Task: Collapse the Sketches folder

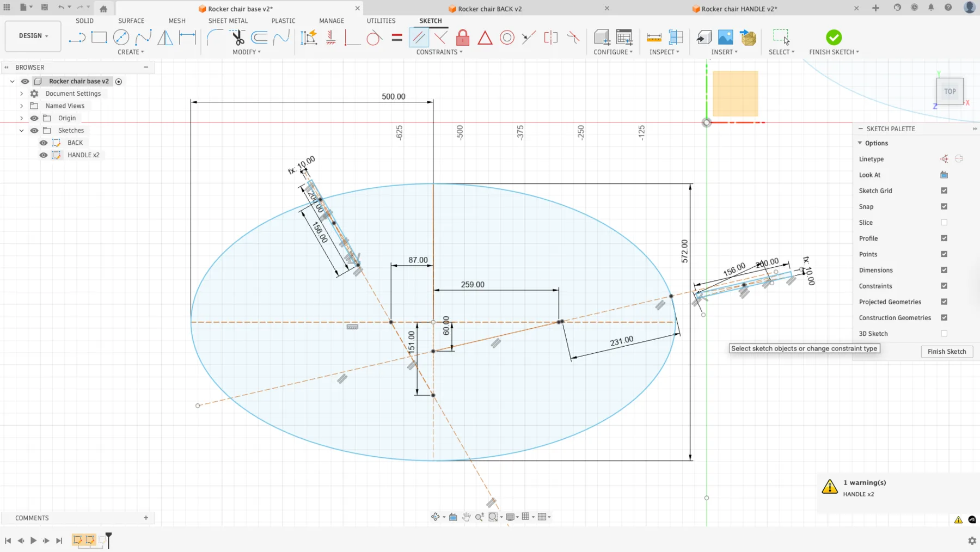Action: [x=21, y=130]
